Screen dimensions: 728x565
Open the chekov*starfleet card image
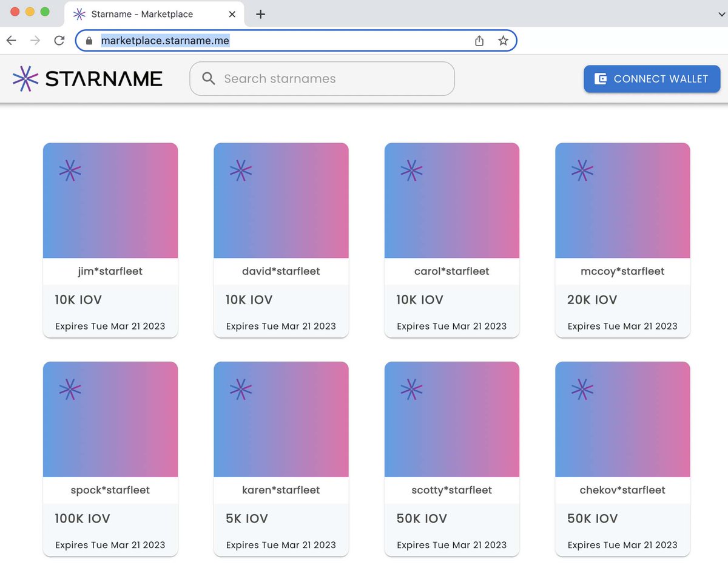pos(623,419)
